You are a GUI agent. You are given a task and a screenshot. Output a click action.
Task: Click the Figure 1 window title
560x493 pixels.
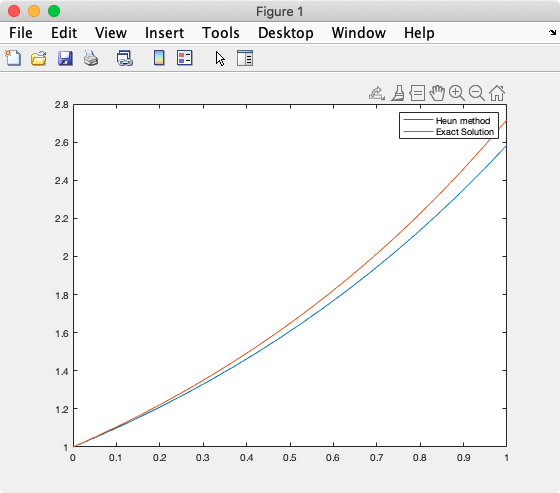tap(280, 11)
